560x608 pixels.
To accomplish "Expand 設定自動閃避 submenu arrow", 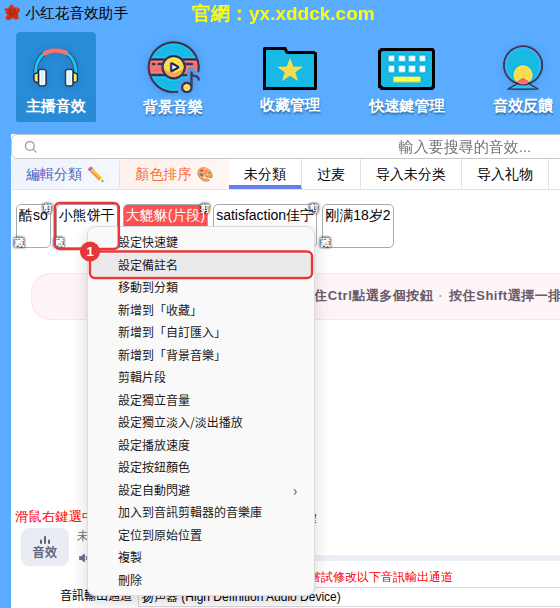I will 295,492.
